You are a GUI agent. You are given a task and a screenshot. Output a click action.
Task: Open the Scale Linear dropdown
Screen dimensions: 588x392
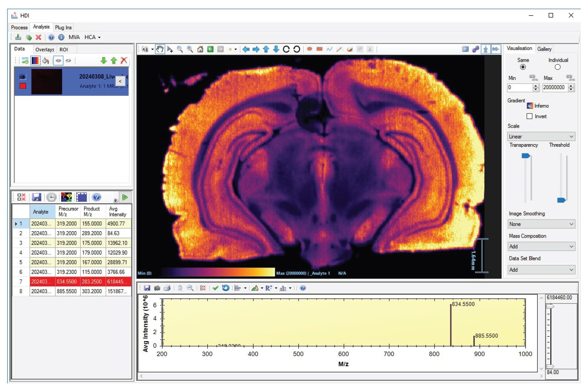(541, 136)
